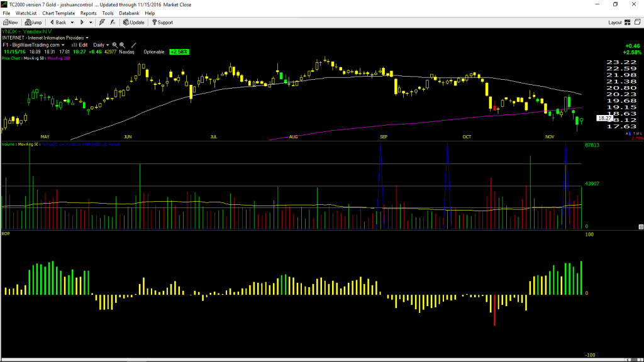This screenshot has width=644, height=362.
Task: Open the Reports menu
Action: [x=88, y=13]
